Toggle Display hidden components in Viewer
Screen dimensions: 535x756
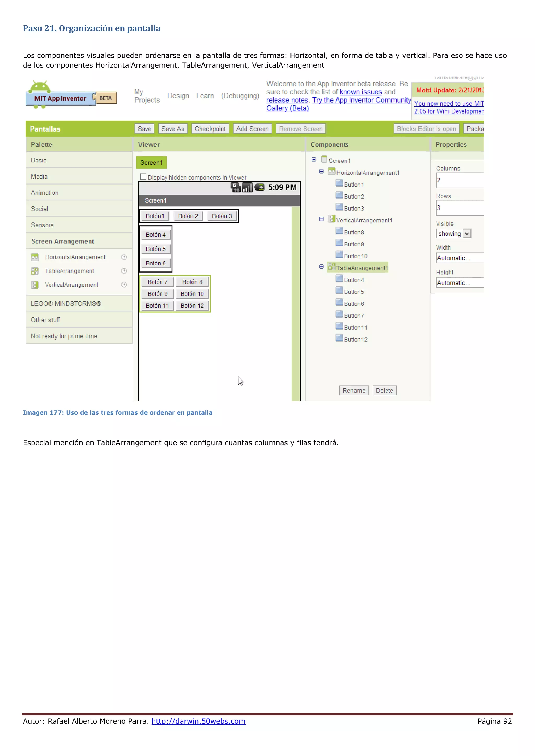tap(143, 176)
